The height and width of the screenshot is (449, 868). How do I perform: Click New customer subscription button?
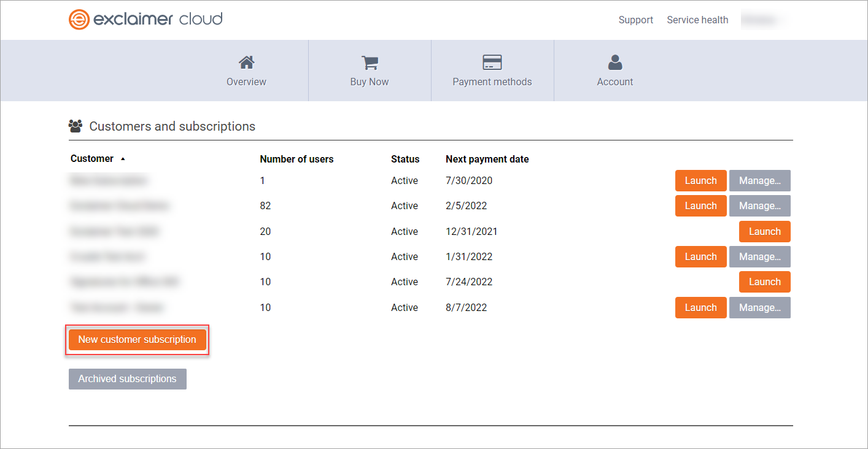137,340
